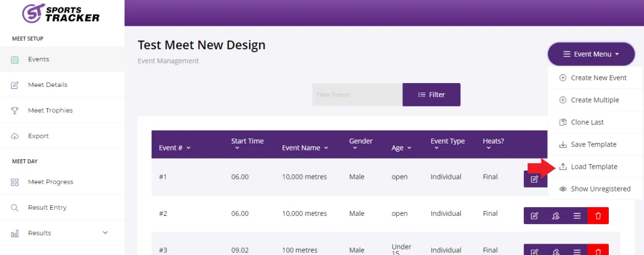The image size is (644, 255).
Task: Click "10,000 metres" in row #1
Action: click(304, 177)
